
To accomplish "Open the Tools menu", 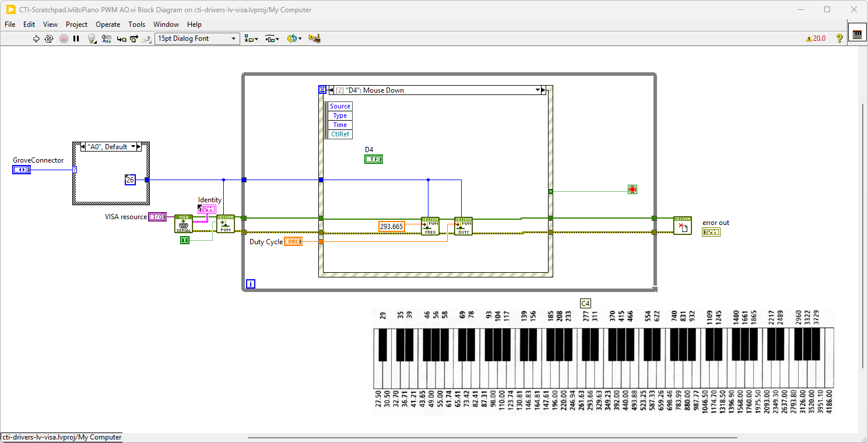I will (x=136, y=24).
